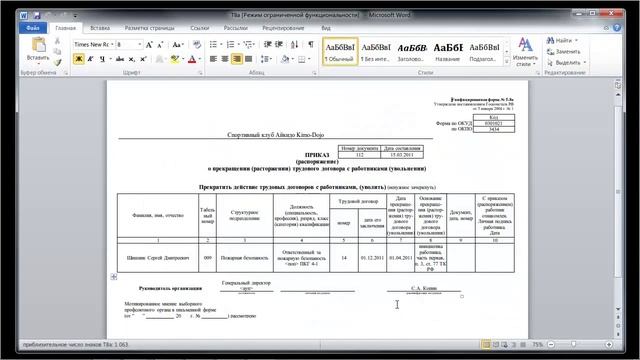
Task: Click the table move handle near the table
Action: (114, 277)
